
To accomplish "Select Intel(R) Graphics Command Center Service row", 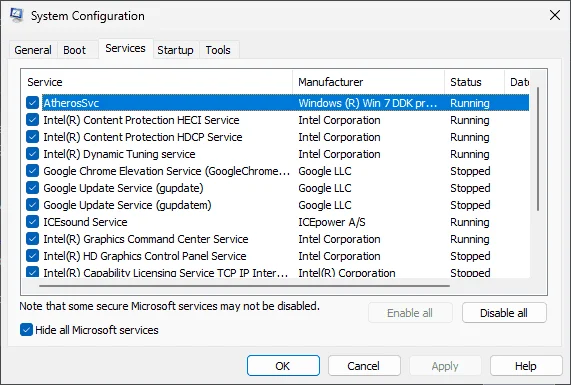I will [x=277, y=239].
